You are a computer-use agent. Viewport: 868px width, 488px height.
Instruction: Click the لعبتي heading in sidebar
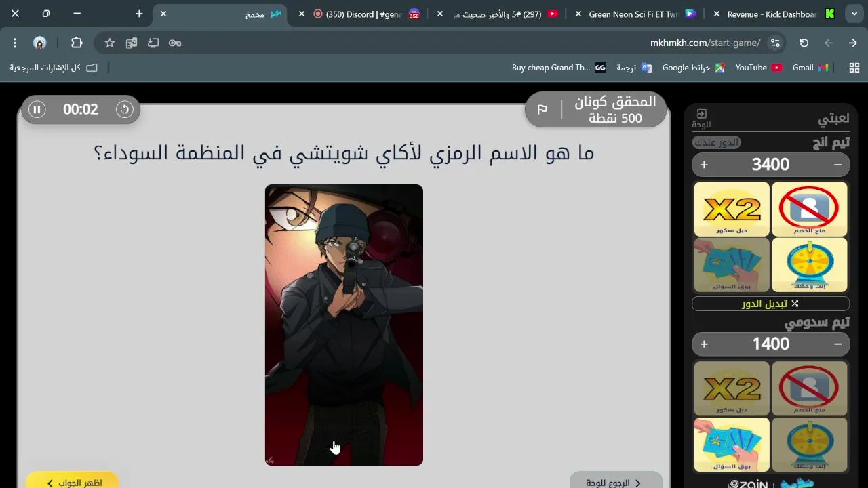833,119
